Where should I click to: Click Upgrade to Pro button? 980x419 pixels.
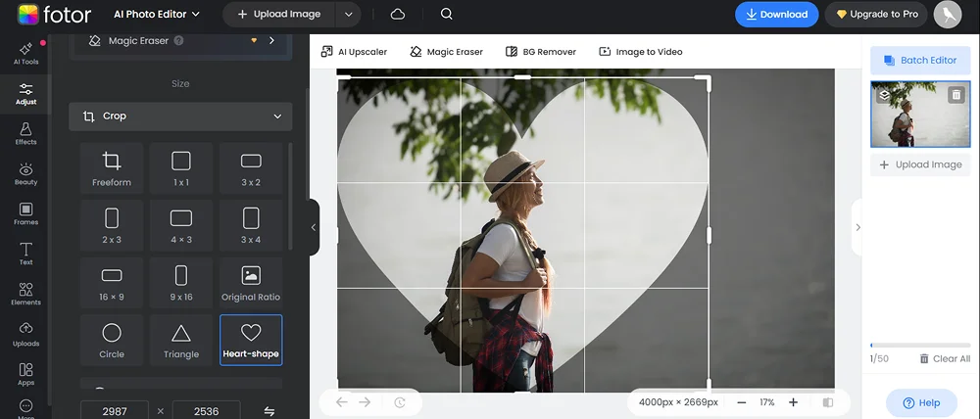point(876,15)
